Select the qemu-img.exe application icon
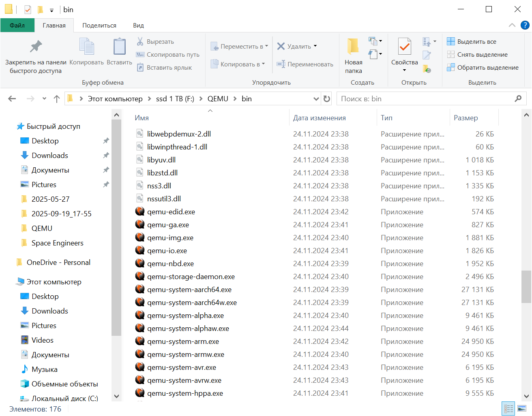532x416 pixels. click(140, 237)
